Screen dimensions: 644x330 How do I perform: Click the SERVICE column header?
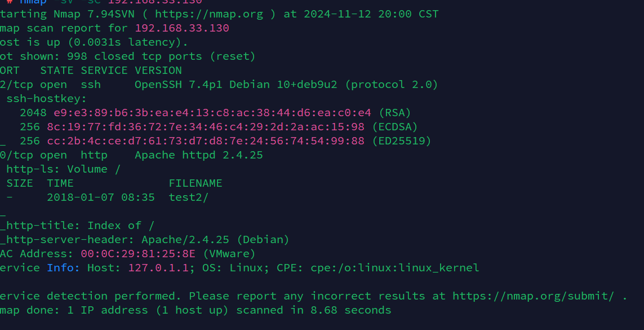pos(104,71)
